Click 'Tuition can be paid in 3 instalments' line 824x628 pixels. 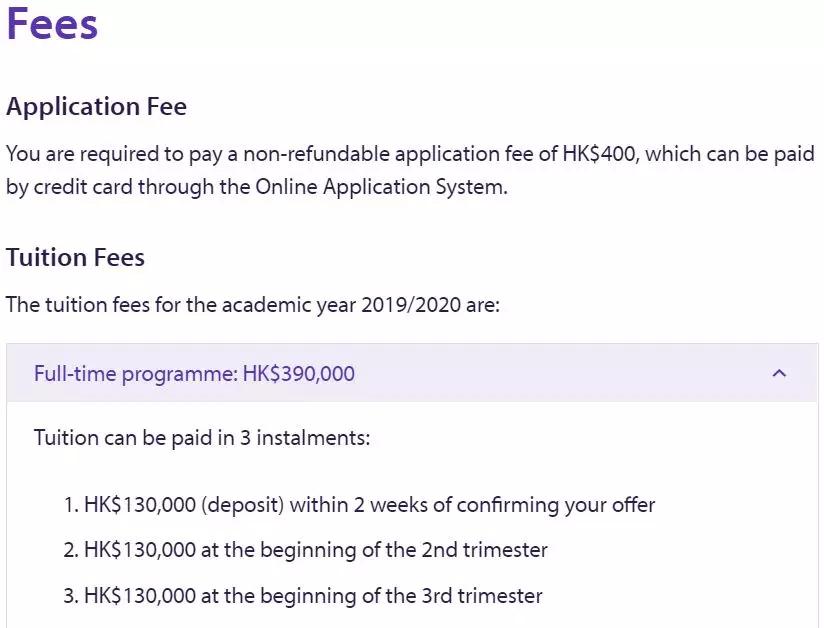pyautogui.click(x=202, y=437)
